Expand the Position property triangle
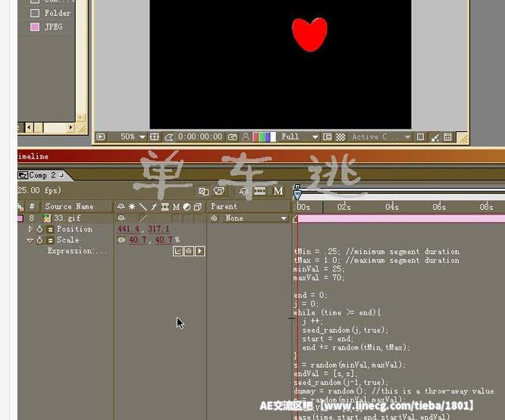The height and width of the screenshot is (420, 505). [x=30, y=229]
